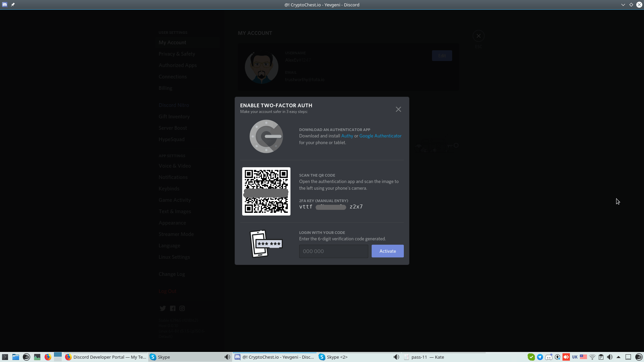Expand hidden system tray icons arrow
The height and width of the screenshot is (362, 644).
pyautogui.click(x=619, y=357)
